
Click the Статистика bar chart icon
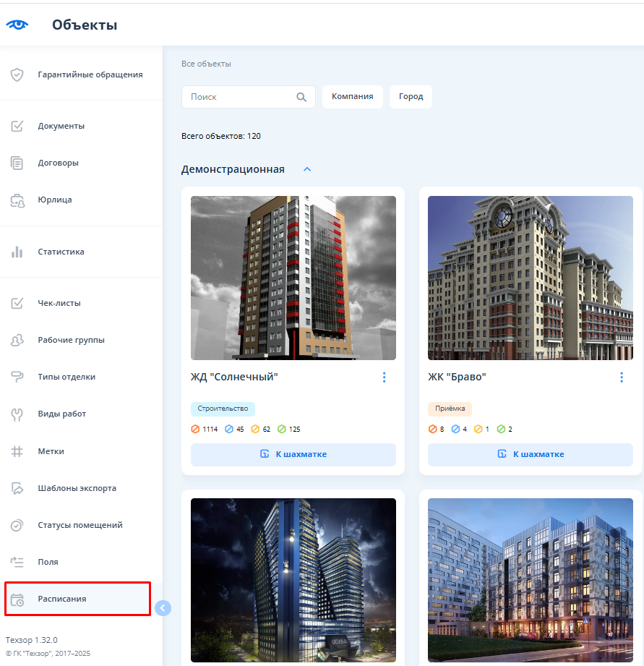pyautogui.click(x=17, y=252)
